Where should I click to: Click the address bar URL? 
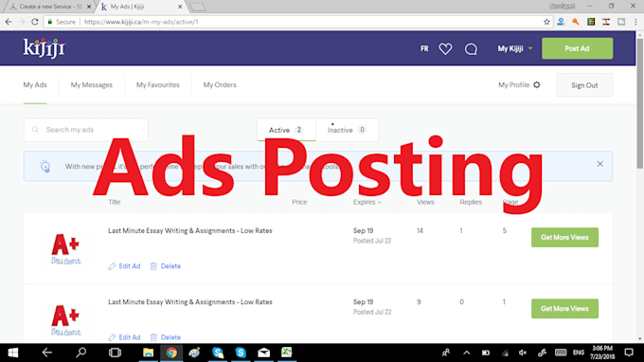pos(141,22)
